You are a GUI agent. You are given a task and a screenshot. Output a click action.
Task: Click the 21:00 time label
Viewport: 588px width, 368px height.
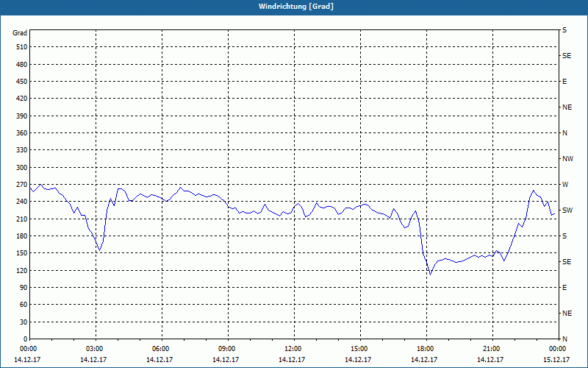pyautogui.click(x=492, y=348)
